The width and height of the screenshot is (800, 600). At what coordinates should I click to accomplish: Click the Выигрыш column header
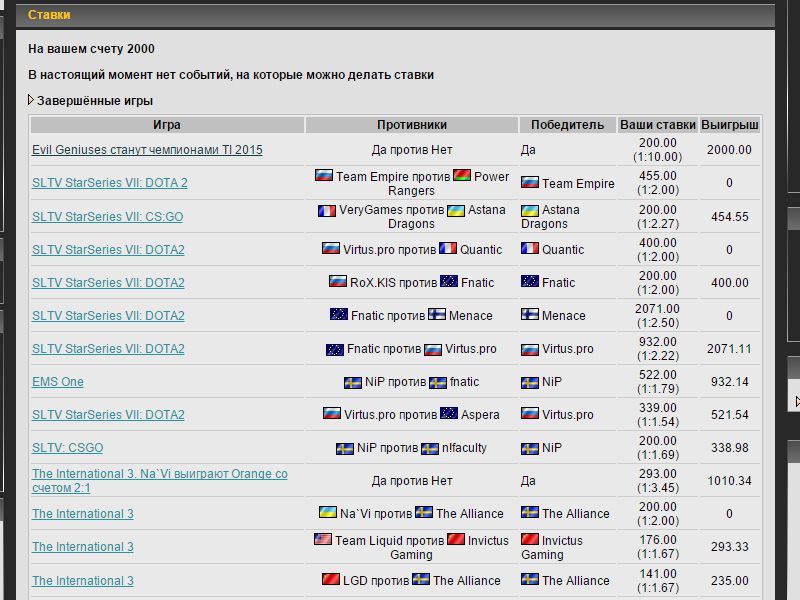tap(730, 124)
